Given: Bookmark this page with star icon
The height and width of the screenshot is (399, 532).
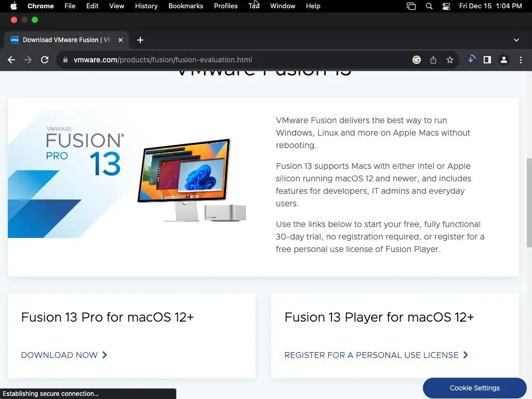Looking at the screenshot, I should click(x=450, y=60).
